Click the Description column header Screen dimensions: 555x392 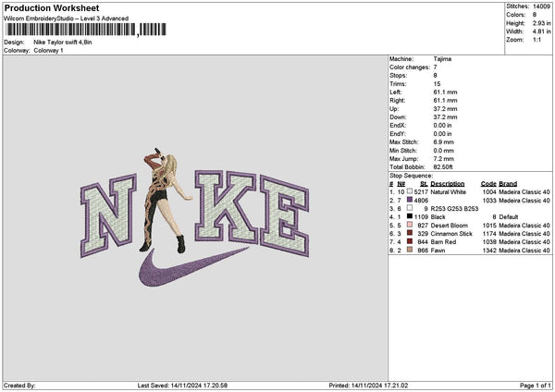click(448, 184)
